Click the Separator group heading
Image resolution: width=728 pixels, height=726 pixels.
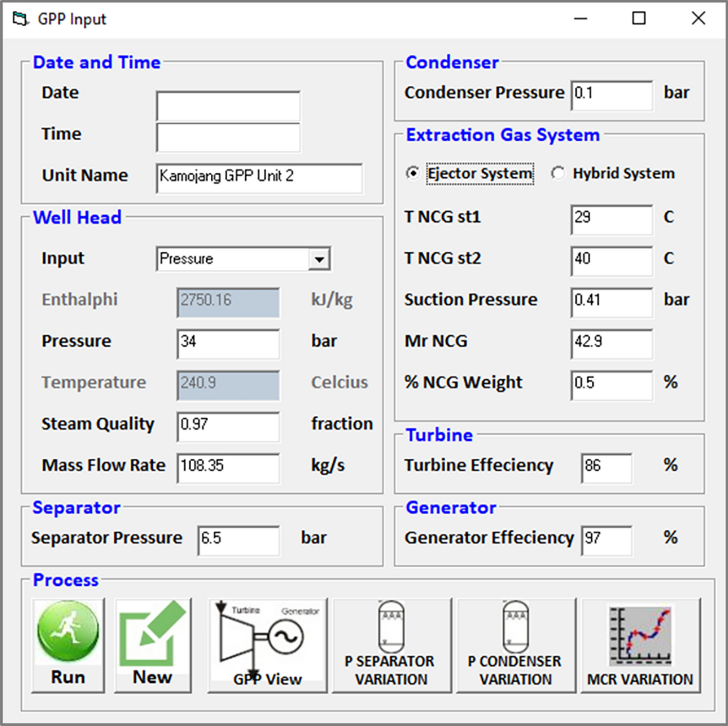point(76,508)
